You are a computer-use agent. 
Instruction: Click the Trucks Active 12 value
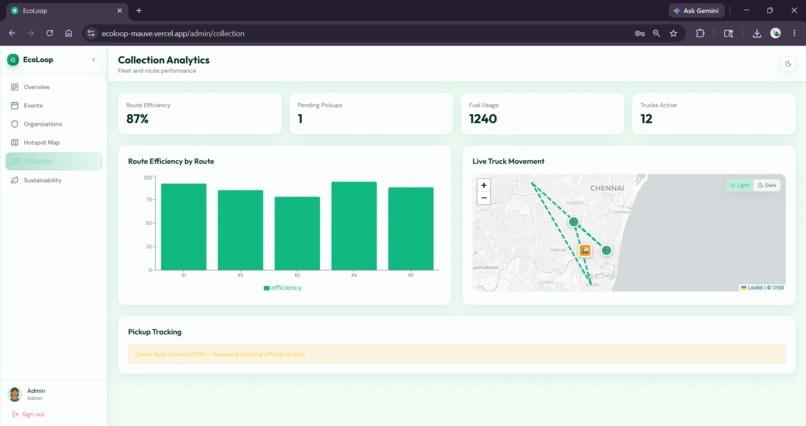(646, 119)
